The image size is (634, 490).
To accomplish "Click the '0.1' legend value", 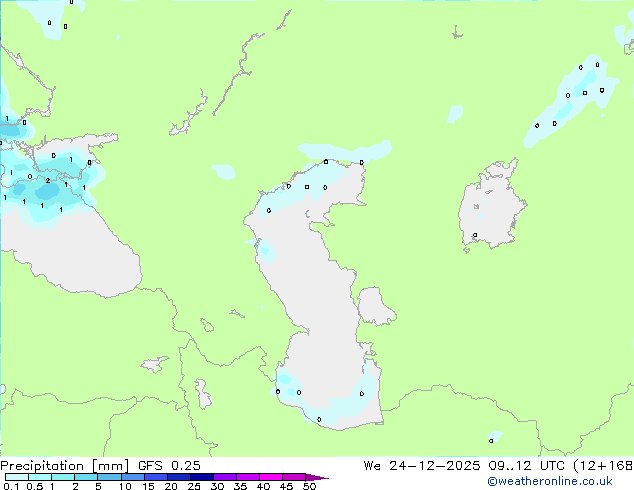I will 11,486.
